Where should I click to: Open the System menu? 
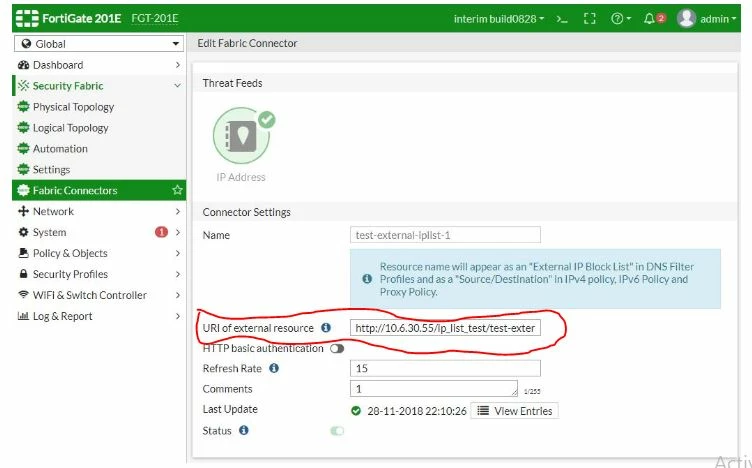49,233
